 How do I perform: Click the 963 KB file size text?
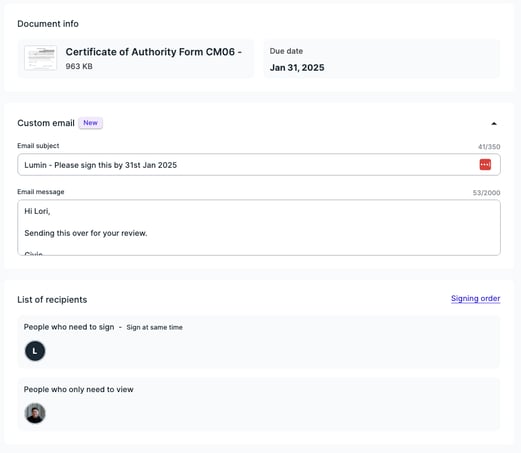79,66
